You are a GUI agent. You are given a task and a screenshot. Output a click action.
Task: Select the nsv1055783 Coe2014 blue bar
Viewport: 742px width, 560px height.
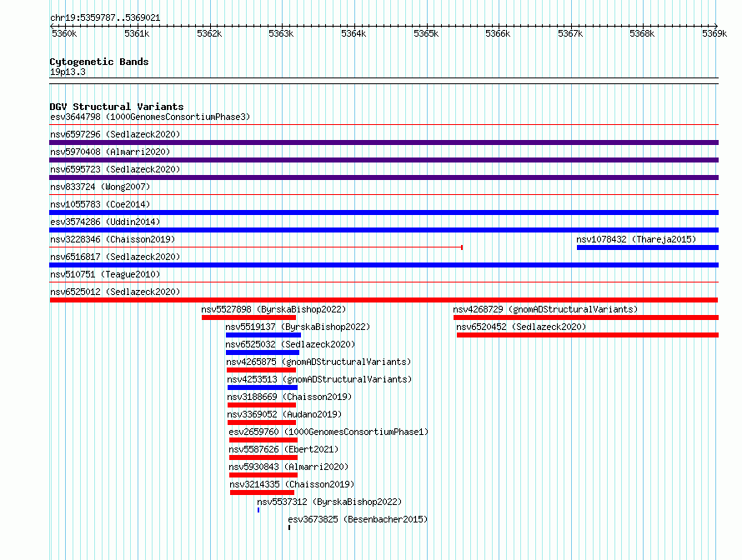pos(384,212)
